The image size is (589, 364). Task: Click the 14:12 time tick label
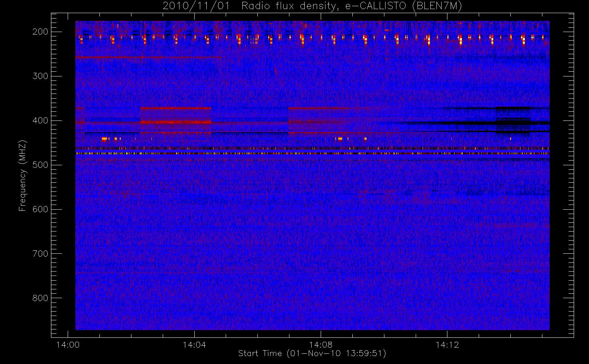[x=447, y=345]
